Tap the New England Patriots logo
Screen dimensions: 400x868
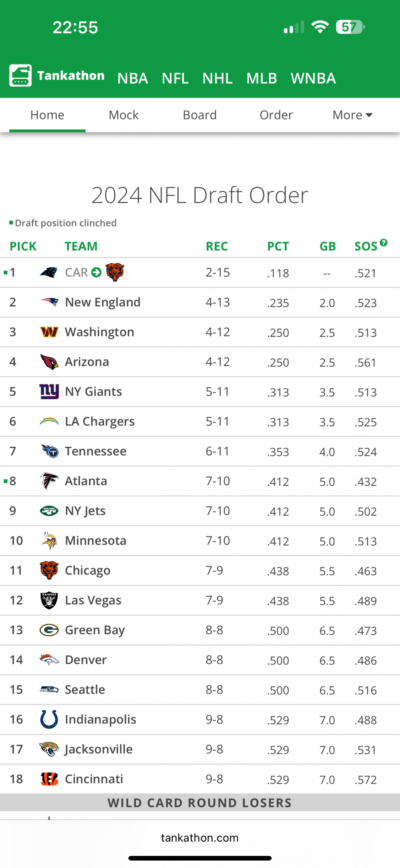point(49,302)
